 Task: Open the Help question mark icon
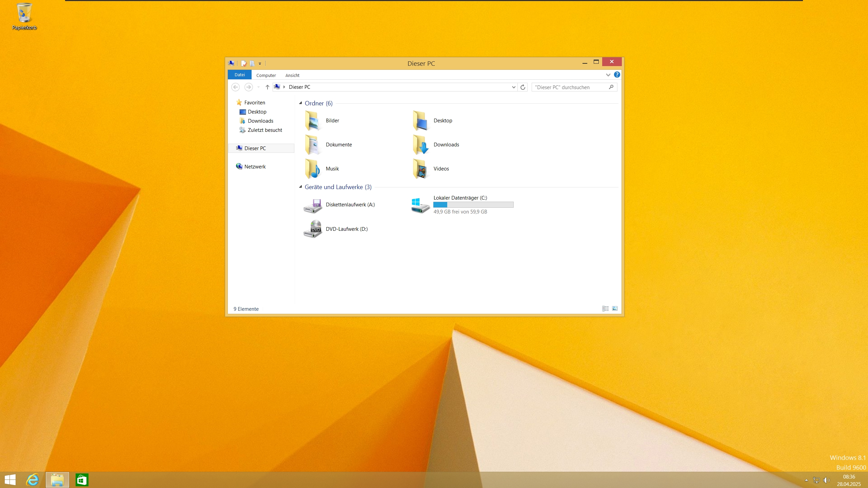point(617,75)
